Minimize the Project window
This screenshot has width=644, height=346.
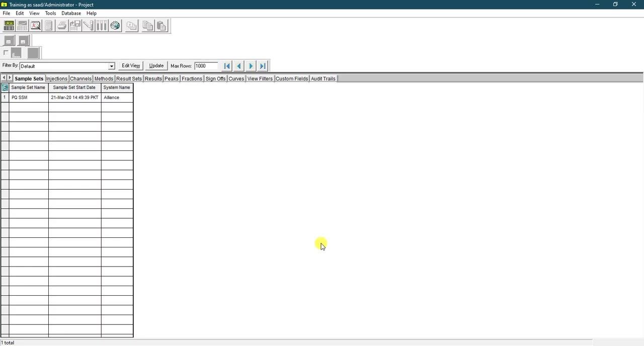click(597, 5)
